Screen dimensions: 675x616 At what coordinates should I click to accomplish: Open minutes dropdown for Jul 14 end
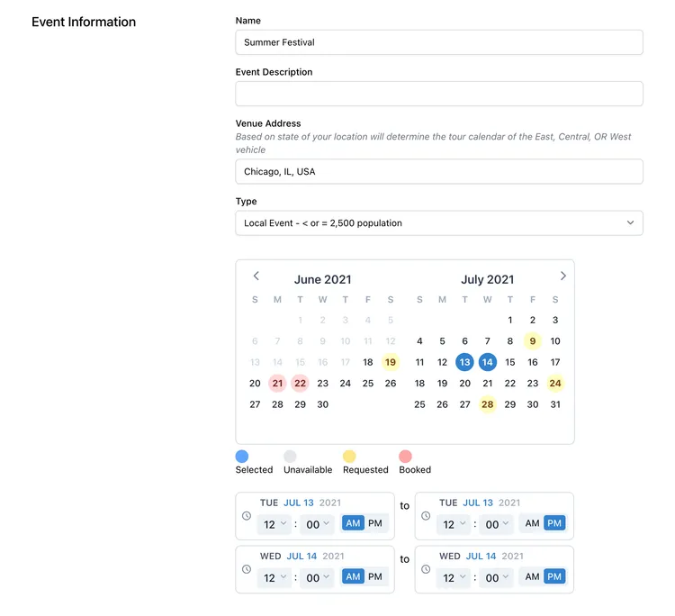coord(497,577)
